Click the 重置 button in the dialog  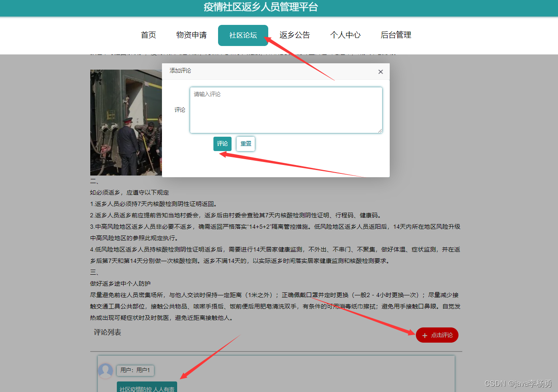pos(245,144)
